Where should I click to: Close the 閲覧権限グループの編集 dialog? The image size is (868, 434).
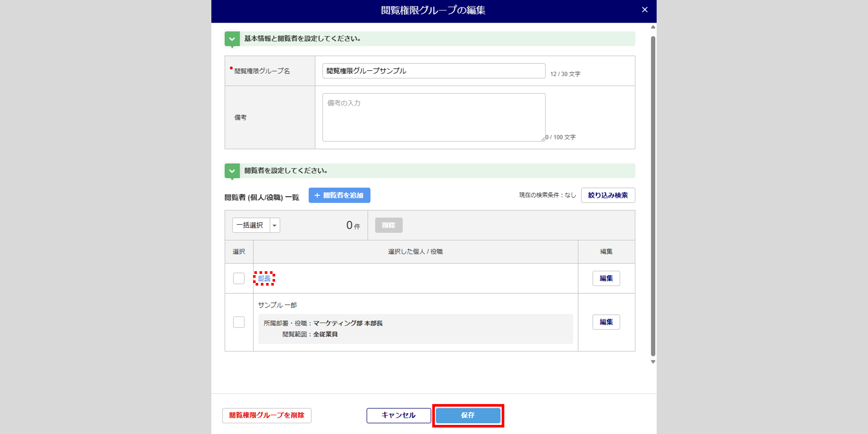click(x=644, y=10)
